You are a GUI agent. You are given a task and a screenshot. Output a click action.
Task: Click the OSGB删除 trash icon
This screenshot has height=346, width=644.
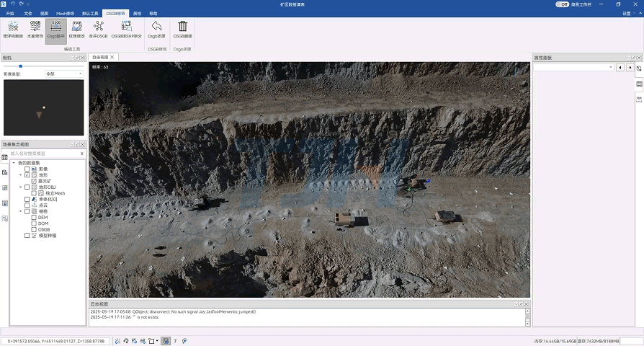[183, 28]
